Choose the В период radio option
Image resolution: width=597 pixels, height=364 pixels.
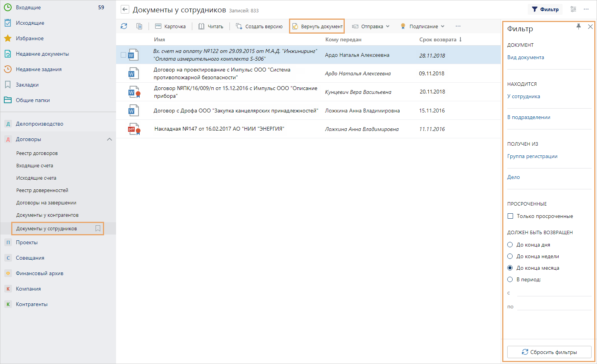510,279
